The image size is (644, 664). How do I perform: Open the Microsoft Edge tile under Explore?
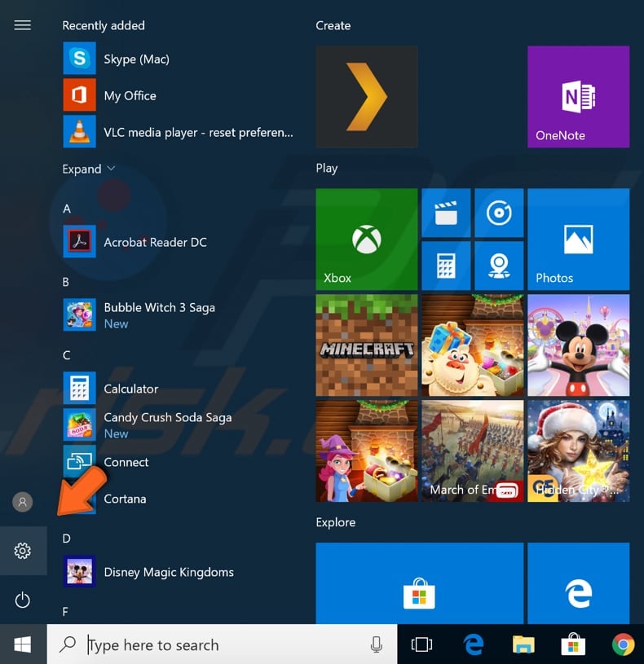[x=578, y=583]
